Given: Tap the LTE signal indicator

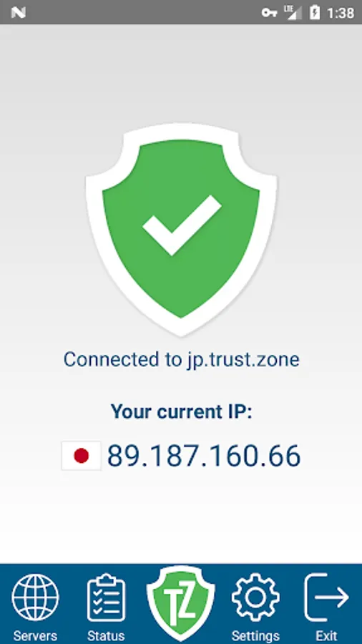Looking at the screenshot, I should [293, 12].
